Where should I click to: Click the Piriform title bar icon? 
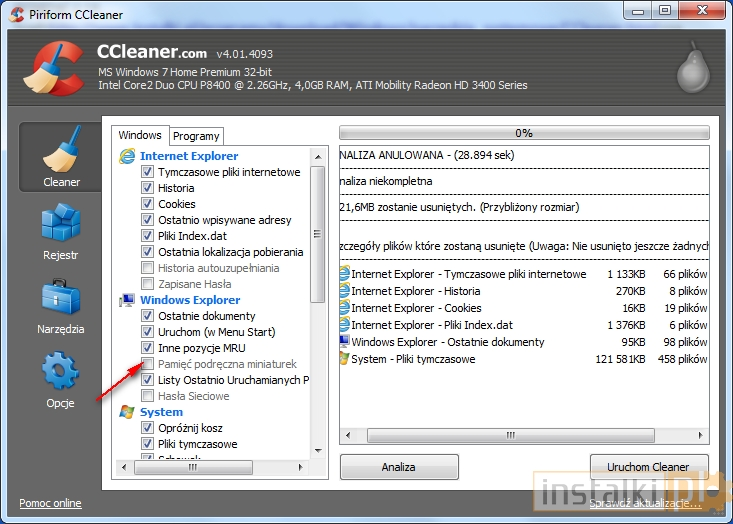click(x=17, y=14)
